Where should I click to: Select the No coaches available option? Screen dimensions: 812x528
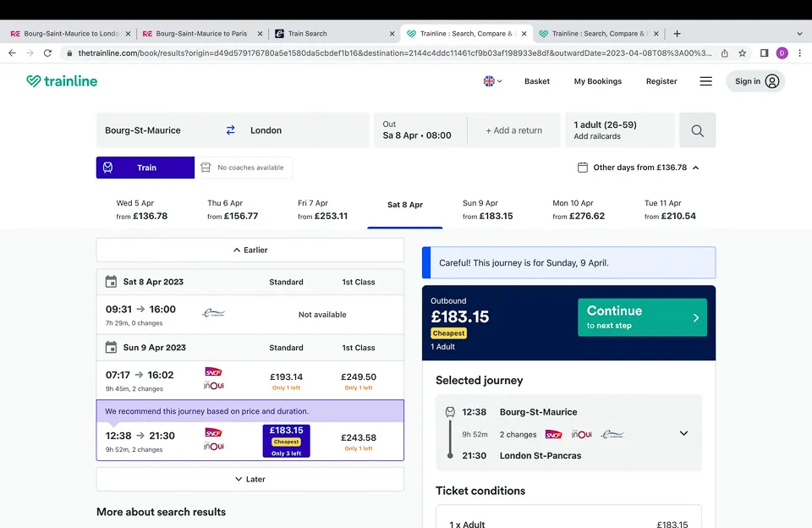pyautogui.click(x=244, y=168)
